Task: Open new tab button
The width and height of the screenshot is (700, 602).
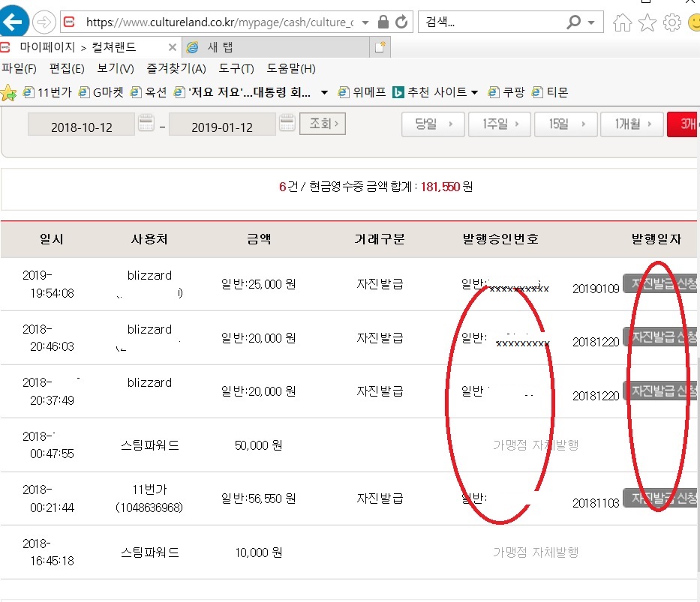Action: [380, 46]
